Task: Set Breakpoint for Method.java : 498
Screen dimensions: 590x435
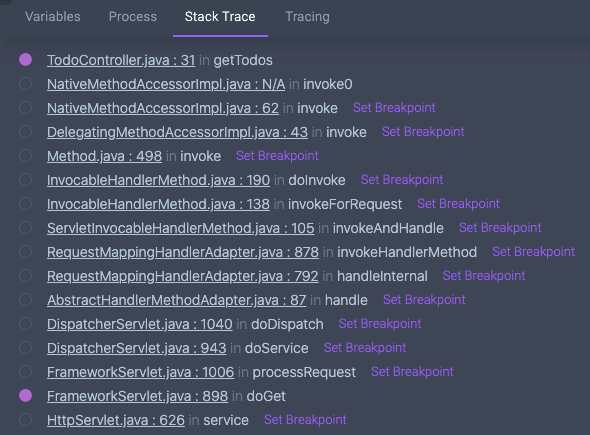Action: (x=277, y=156)
